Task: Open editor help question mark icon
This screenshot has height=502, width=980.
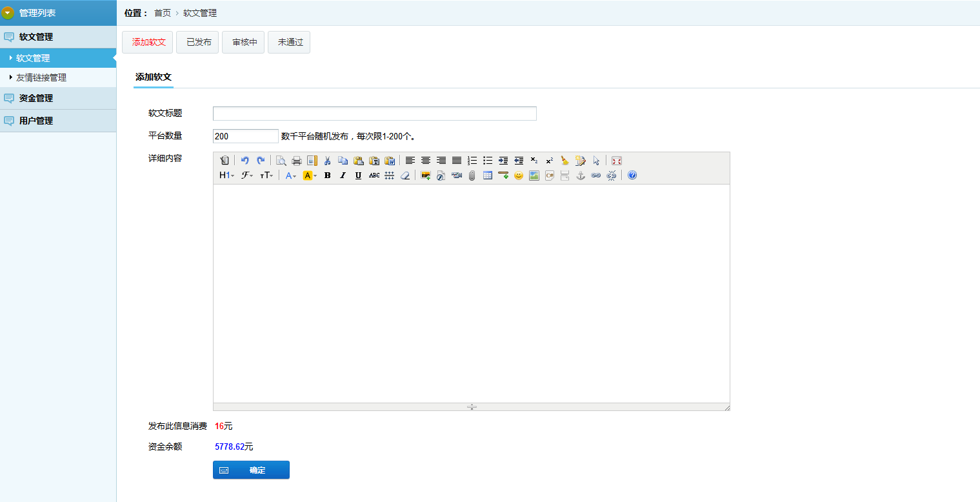Action: (x=632, y=176)
